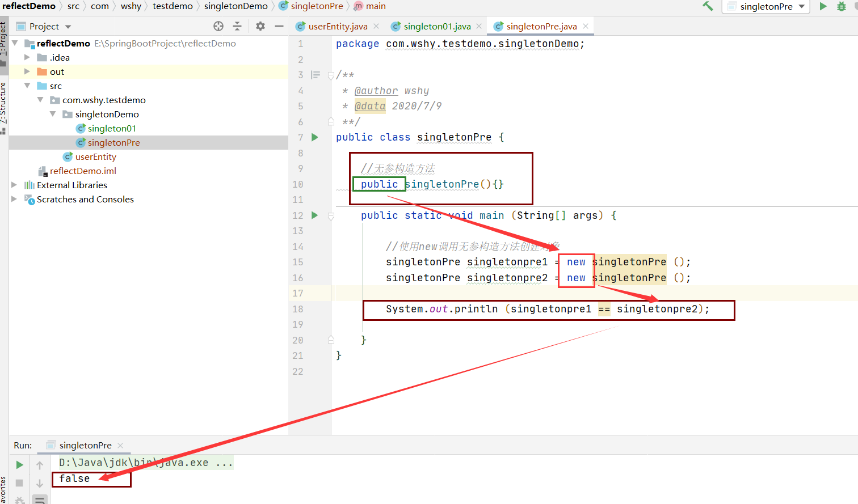Rerun singletonPre from Run panel
Viewport: 858px width, 504px height.
[19, 465]
